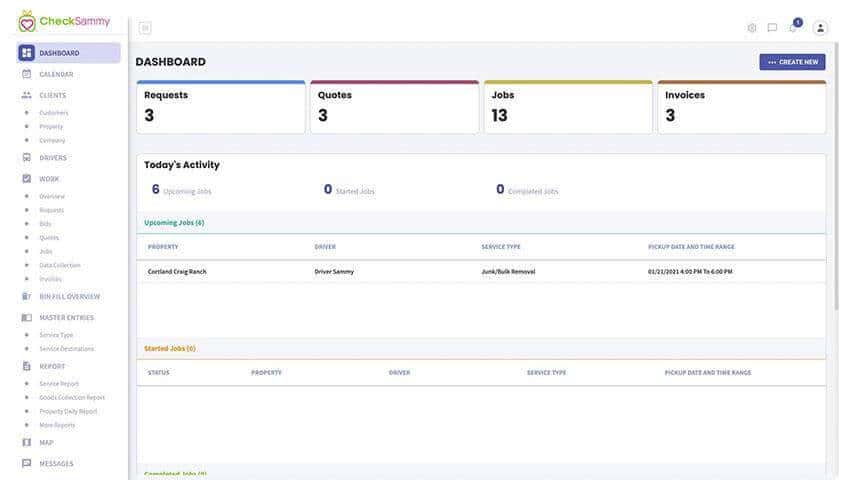Click the Report document icon
The width and height of the screenshot is (850, 480).
[x=26, y=366]
